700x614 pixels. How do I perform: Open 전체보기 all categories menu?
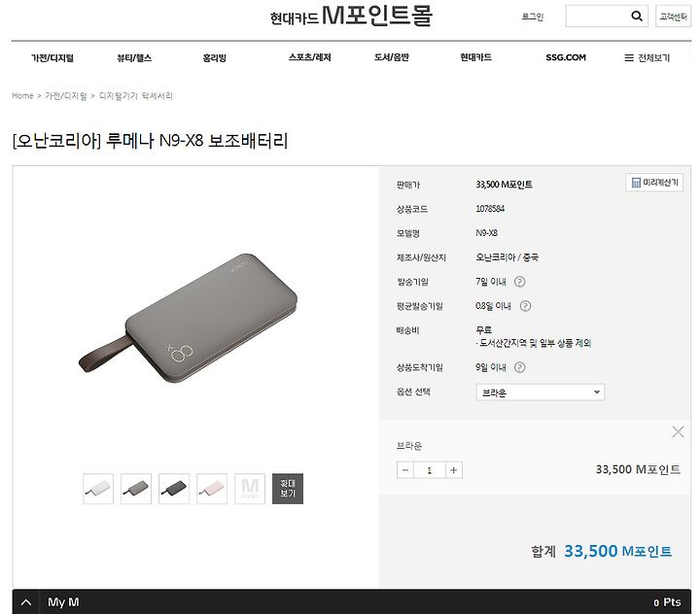[647, 57]
